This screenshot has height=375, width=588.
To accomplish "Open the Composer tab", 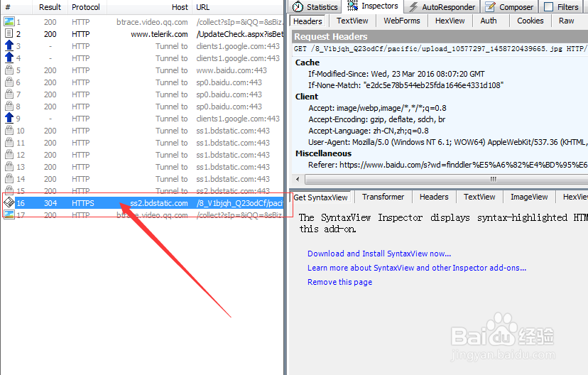I will click(x=509, y=7).
